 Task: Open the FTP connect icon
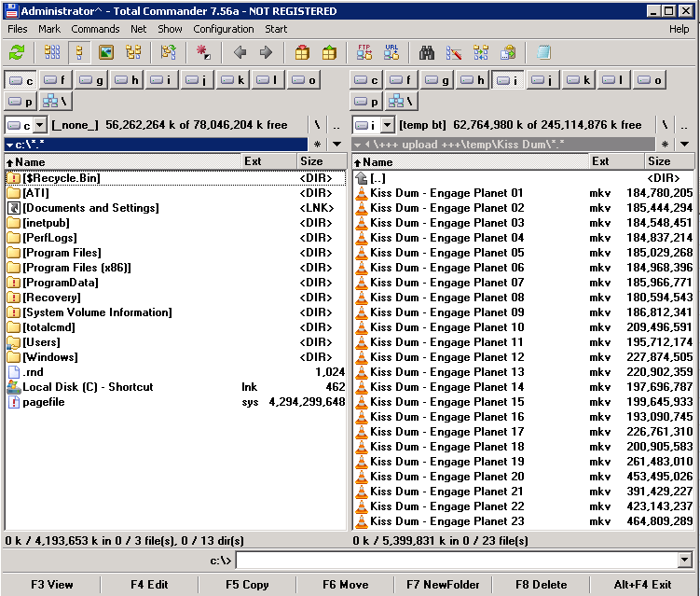(x=364, y=52)
